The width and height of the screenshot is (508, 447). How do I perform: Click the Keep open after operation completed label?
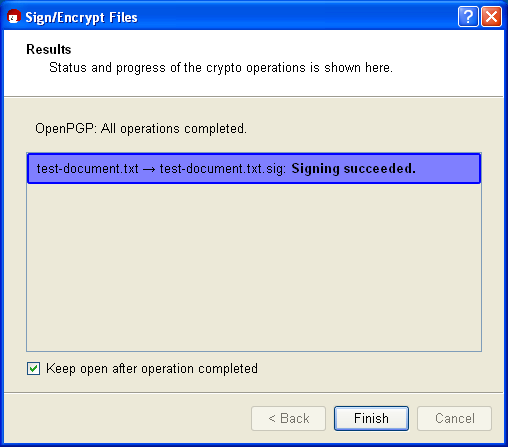tap(152, 369)
